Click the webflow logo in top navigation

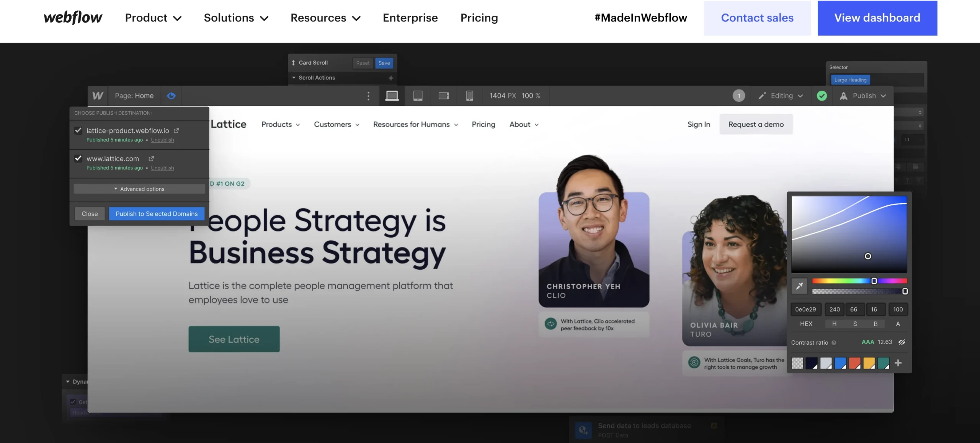[x=73, y=18]
